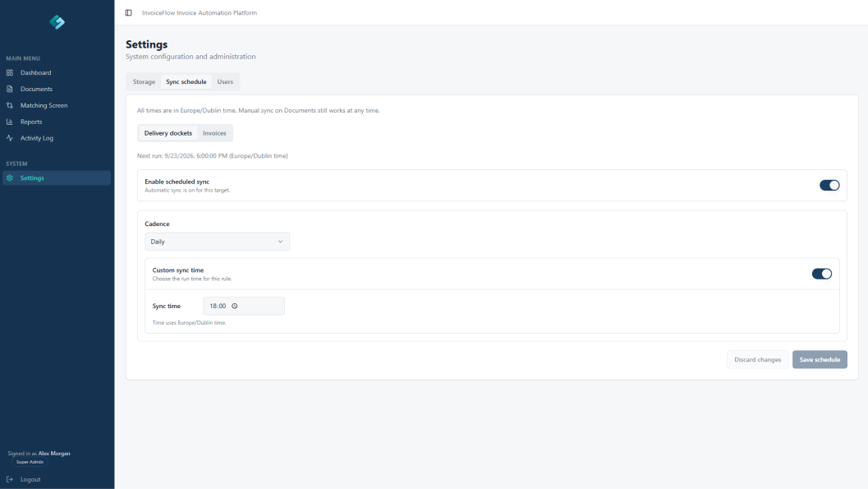The image size is (868, 489).
Task: Click the Activity Log pulse icon
Action: (10, 138)
